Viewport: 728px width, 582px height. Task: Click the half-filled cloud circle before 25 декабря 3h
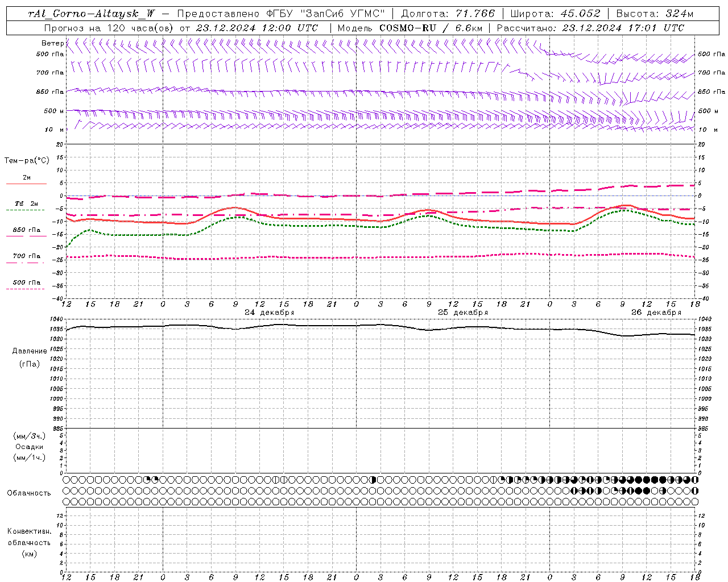pyautogui.click(x=373, y=480)
